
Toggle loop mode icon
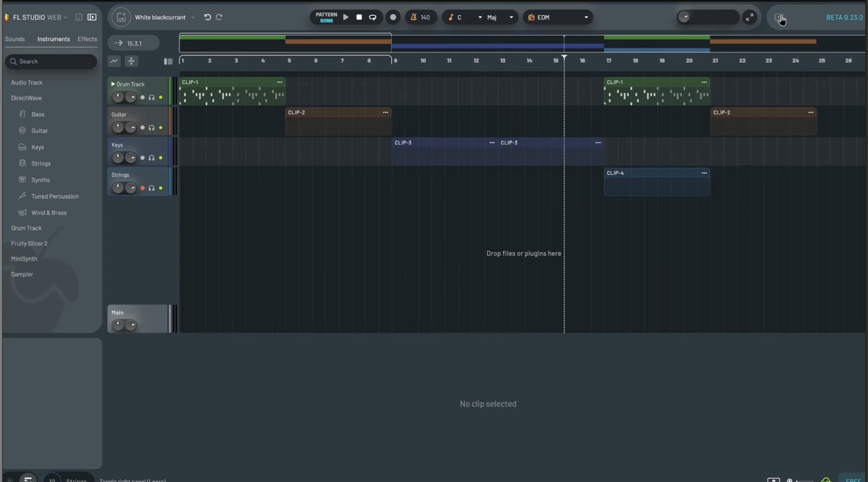coord(373,17)
